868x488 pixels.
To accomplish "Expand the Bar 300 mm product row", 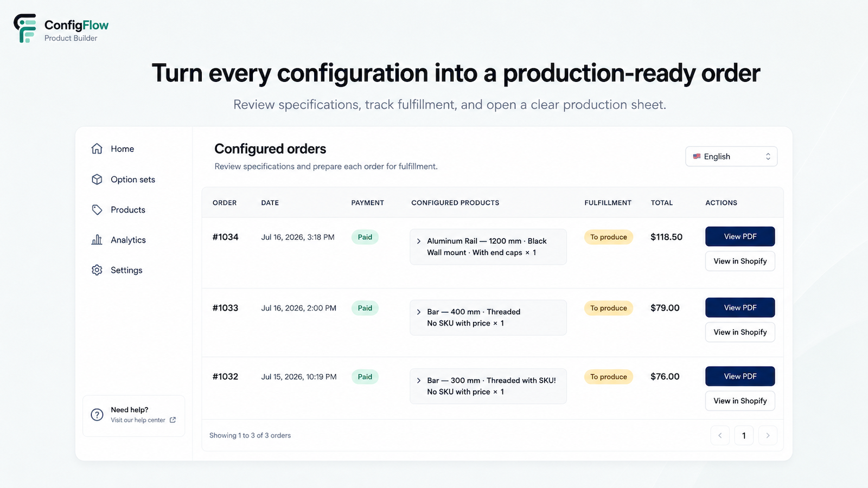I will [419, 381].
